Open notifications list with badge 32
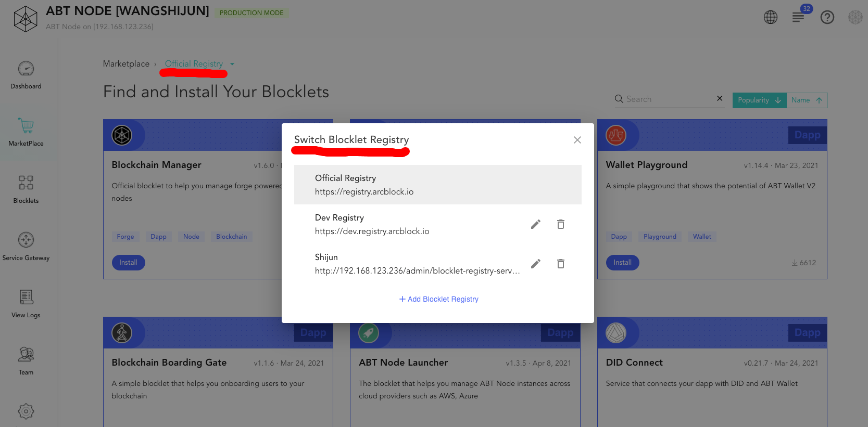 (798, 17)
